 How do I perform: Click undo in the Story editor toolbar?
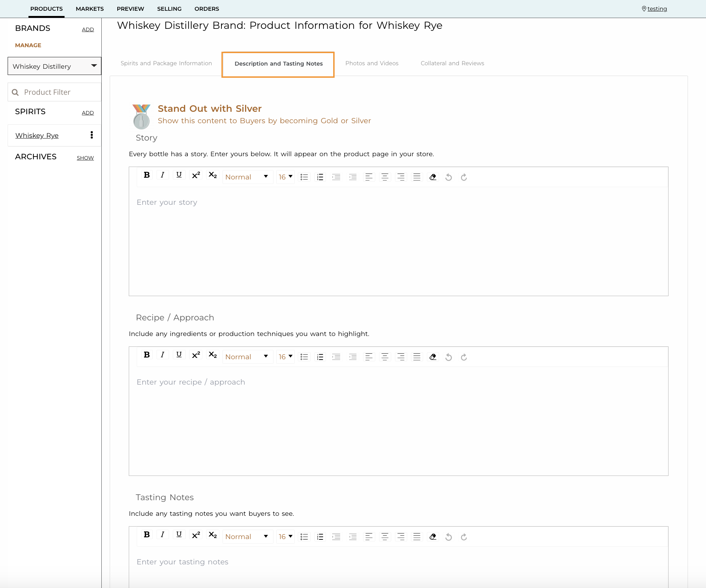click(448, 177)
